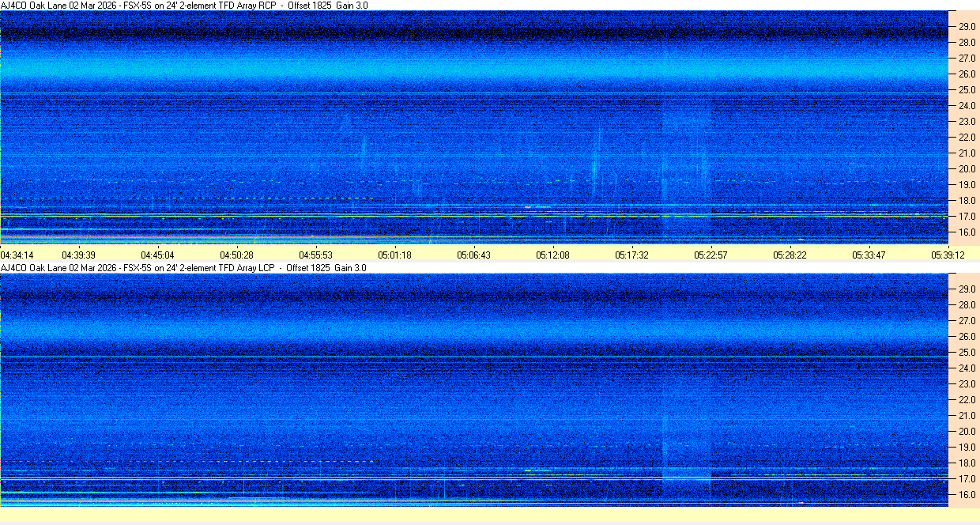Screen dimensions: 980x525
Task: Select 19.0 on the RCP frequency scale
Action: [967, 185]
